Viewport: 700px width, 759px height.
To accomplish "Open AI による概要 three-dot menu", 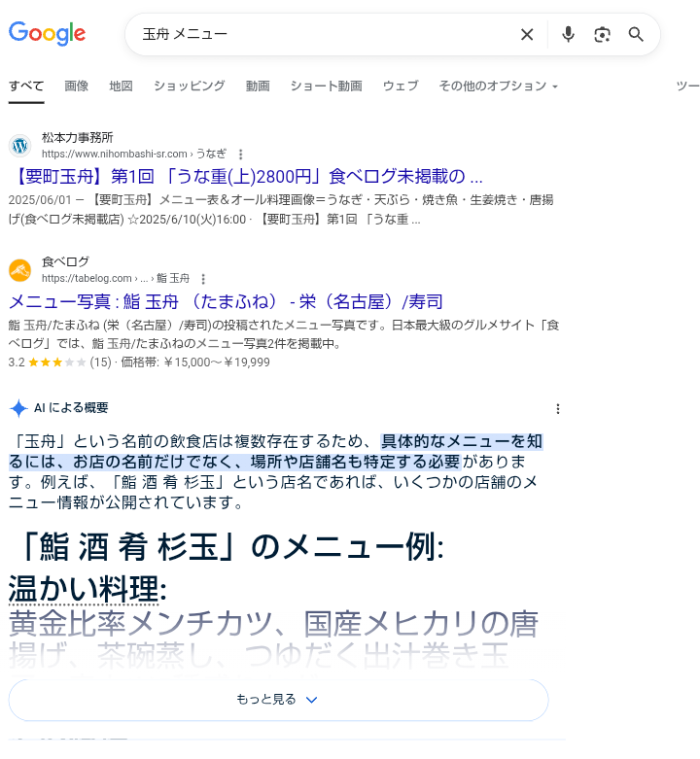I will [x=558, y=409].
